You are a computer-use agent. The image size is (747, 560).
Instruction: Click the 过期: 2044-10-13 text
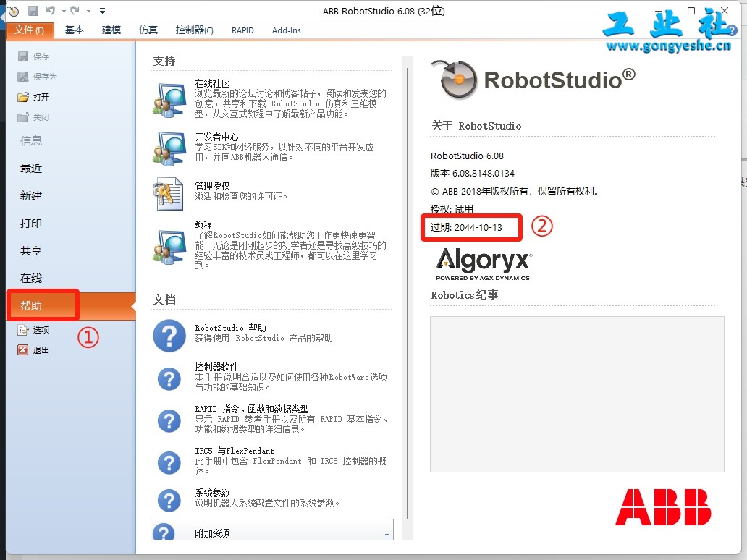pyautogui.click(x=466, y=227)
